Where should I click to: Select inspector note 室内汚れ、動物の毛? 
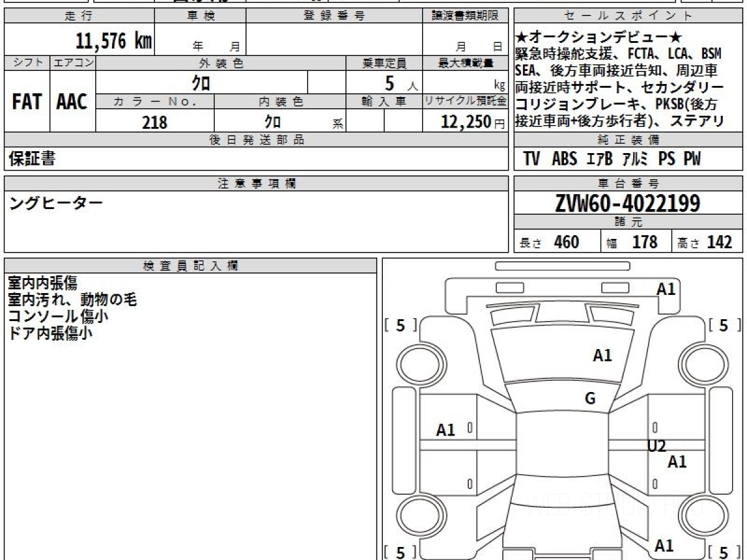tap(72, 300)
